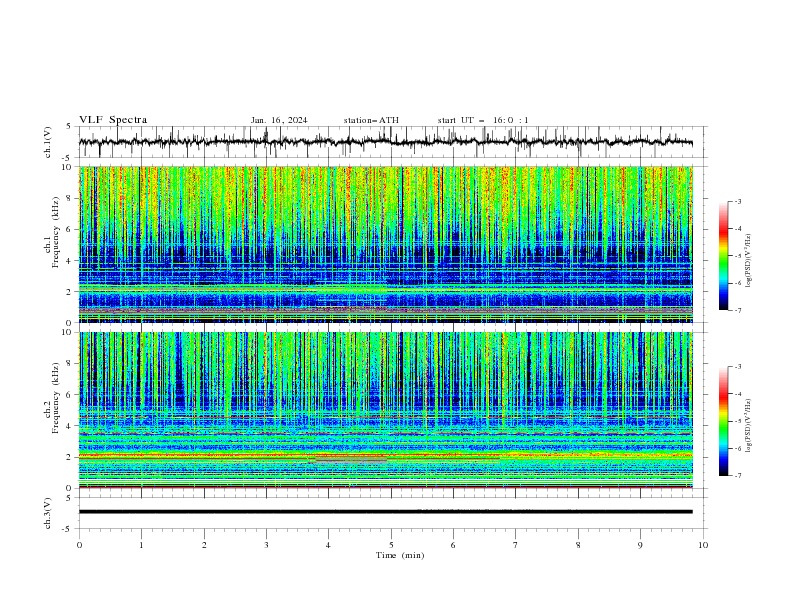The height and width of the screenshot is (612, 792).
Task: Click the upper colorbar 'log(PSD)(V²/Hz)' label
Action: (x=748, y=261)
